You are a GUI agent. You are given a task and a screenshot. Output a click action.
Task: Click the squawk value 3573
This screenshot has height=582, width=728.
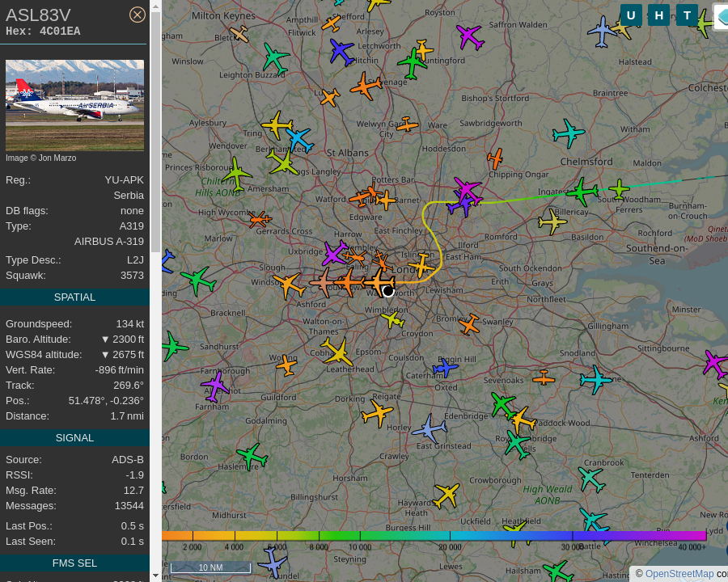coord(133,276)
